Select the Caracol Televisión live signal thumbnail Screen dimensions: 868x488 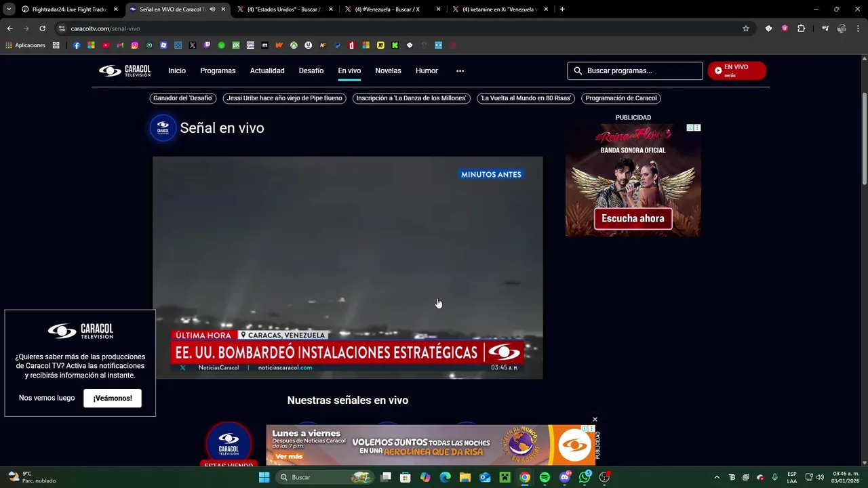tap(229, 445)
